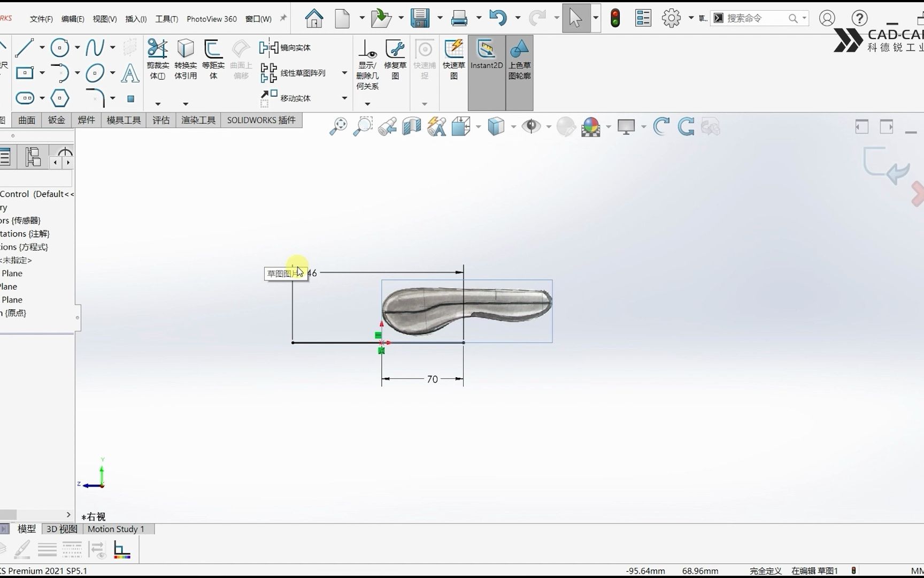Activate Convert Entities (转换实体引用) tool

point(186,59)
